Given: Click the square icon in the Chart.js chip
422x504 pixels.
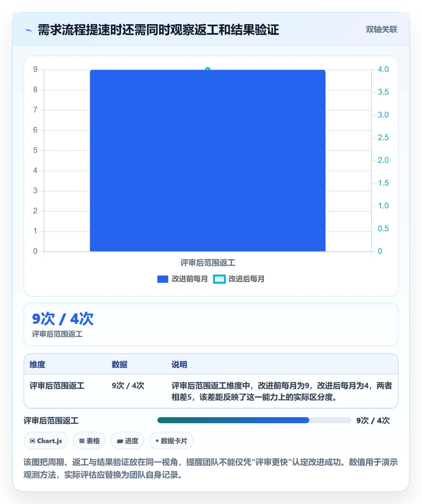Looking at the screenshot, I should click(33, 441).
